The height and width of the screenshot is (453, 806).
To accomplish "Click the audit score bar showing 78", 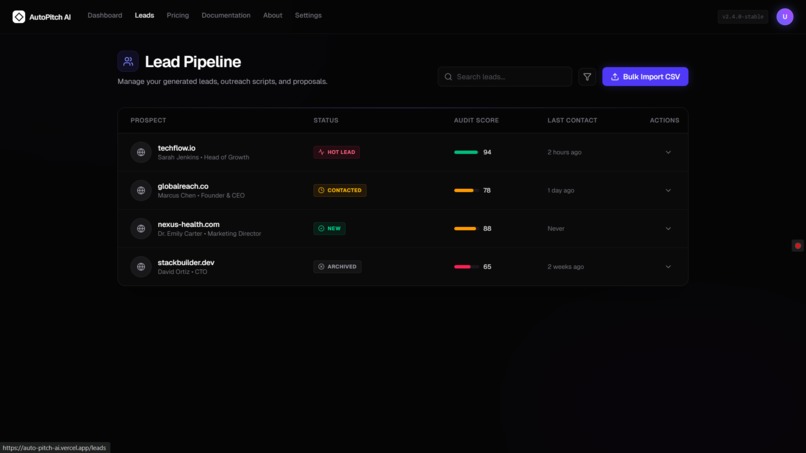I will click(466, 190).
